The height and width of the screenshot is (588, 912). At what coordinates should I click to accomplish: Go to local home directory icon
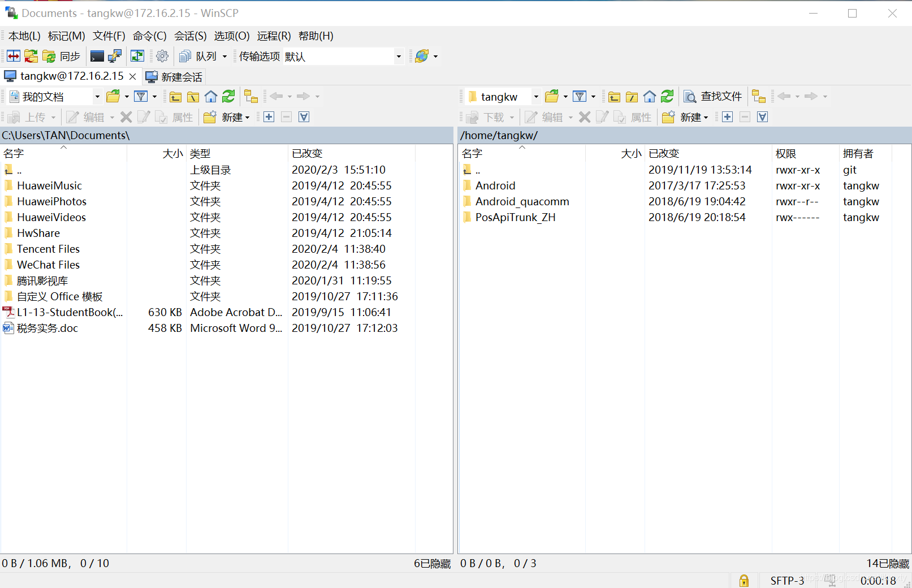(x=211, y=97)
